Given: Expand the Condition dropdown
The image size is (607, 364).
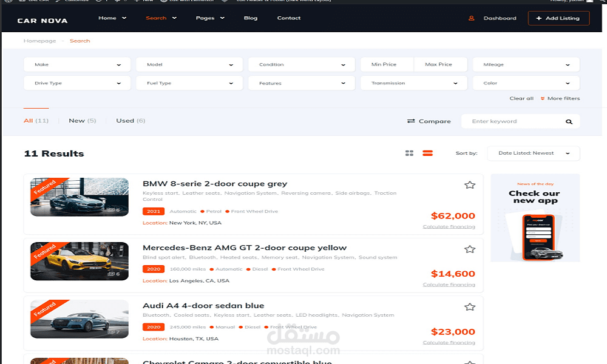Looking at the screenshot, I should [302, 64].
